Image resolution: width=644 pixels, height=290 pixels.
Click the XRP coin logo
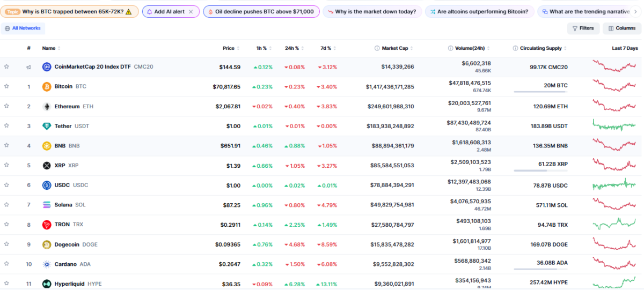(47, 166)
